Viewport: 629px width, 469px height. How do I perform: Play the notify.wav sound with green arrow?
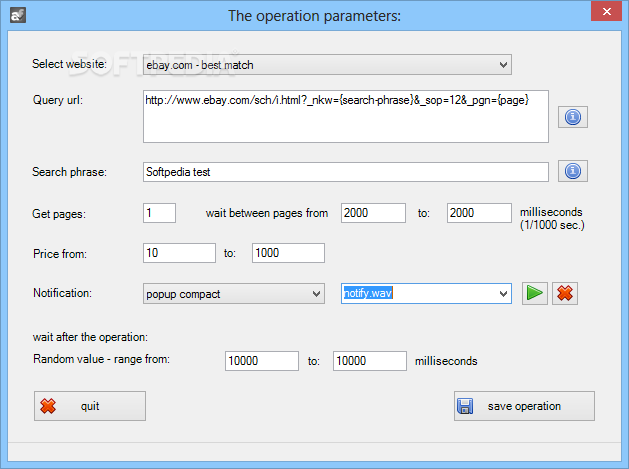coord(534,293)
